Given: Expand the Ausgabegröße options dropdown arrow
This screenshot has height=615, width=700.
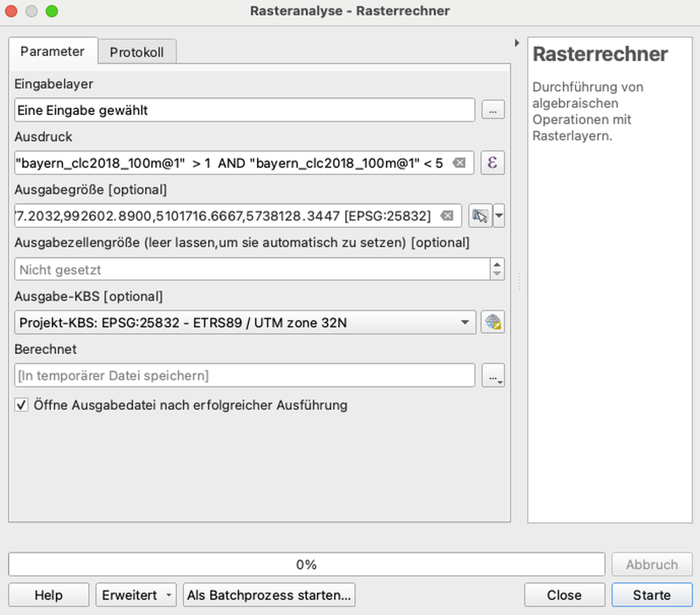Looking at the screenshot, I should [x=498, y=216].
